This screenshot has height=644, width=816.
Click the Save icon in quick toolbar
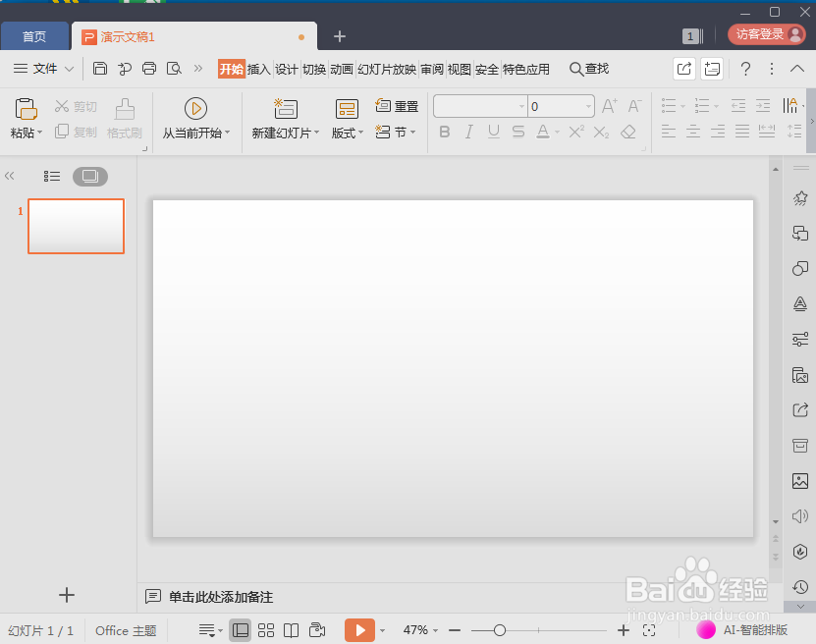click(x=100, y=68)
